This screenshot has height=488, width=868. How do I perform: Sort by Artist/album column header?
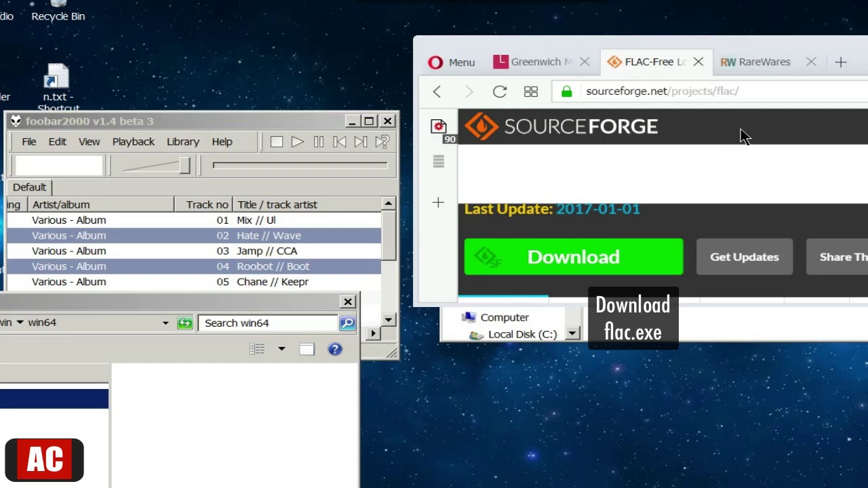100,205
